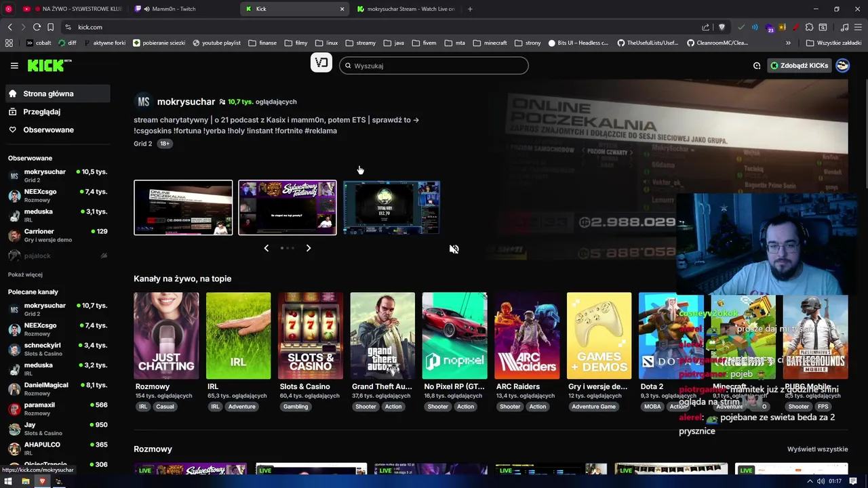868x488 pixels.
Task: Click Wyświetl wszystkie for Rozmowy
Action: (x=817, y=449)
